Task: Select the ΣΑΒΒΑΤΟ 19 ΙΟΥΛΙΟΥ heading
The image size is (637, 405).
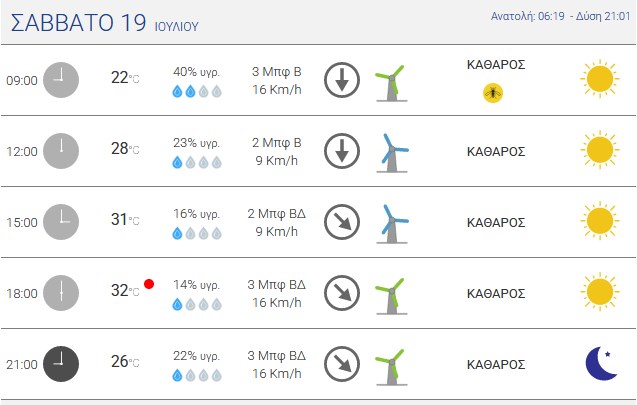Action: pos(104,23)
